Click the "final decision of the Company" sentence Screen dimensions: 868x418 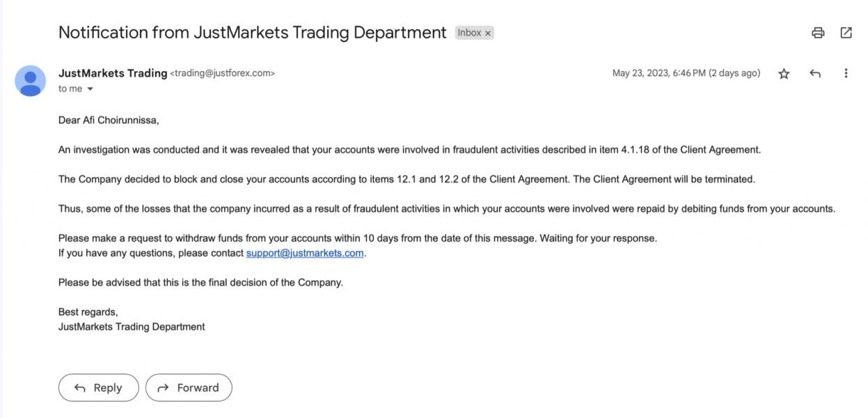[x=200, y=282]
